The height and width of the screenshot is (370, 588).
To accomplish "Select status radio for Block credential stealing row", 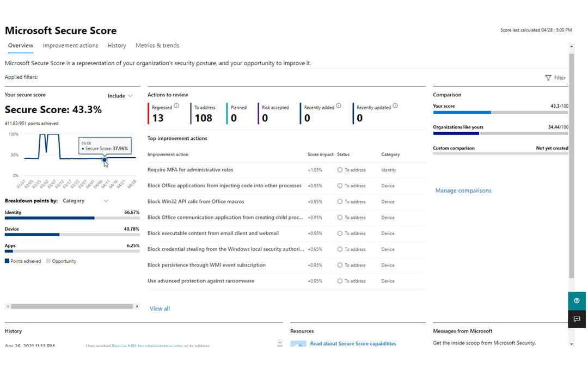I will (x=340, y=249).
